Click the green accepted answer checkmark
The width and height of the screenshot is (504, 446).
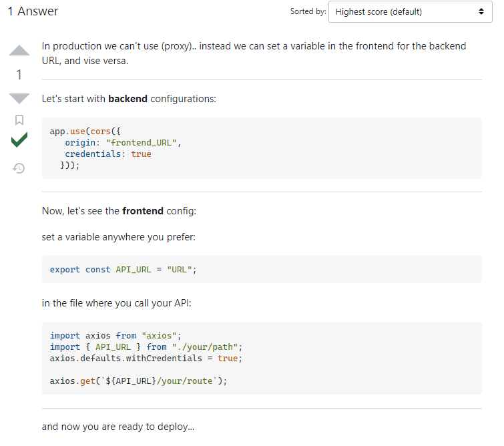(19, 140)
